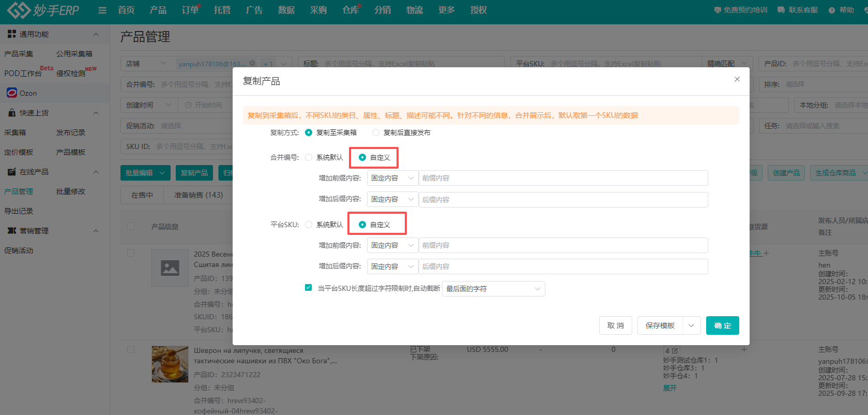
Task: Click the hamburger menu collapse icon
Action: (x=102, y=10)
